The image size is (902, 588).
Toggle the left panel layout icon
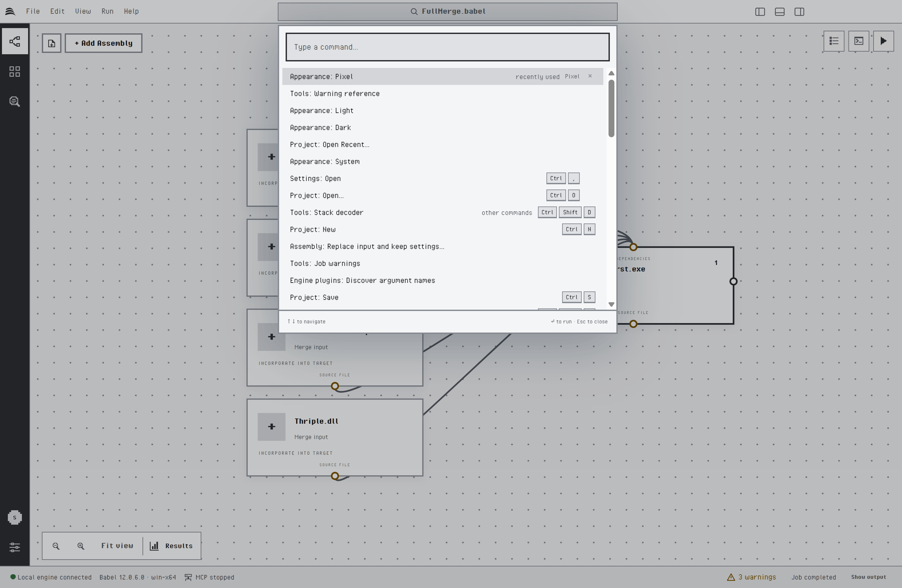pyautogui.click(x=760, y=12)
